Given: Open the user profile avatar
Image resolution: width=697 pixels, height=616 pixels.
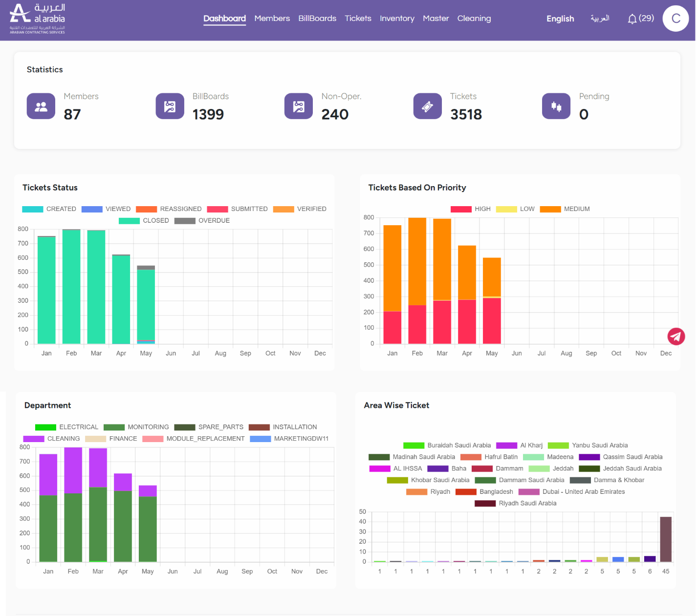Looking at the screenshot, I should click(x=675, y=19).
